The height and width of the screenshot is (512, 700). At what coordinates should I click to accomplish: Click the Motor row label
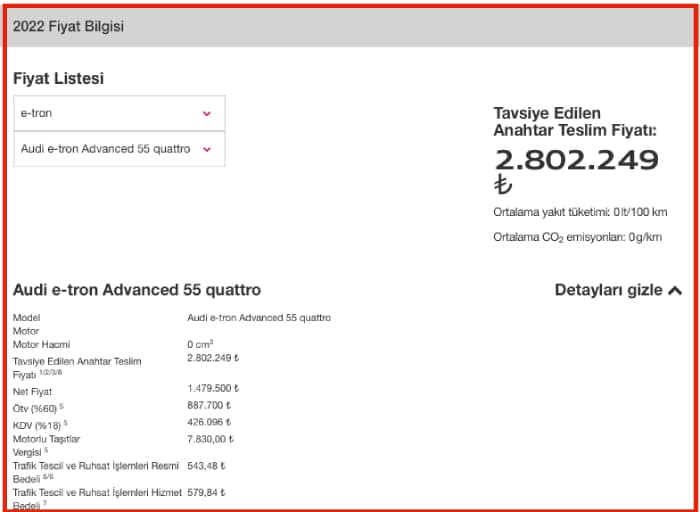(26, 331)
